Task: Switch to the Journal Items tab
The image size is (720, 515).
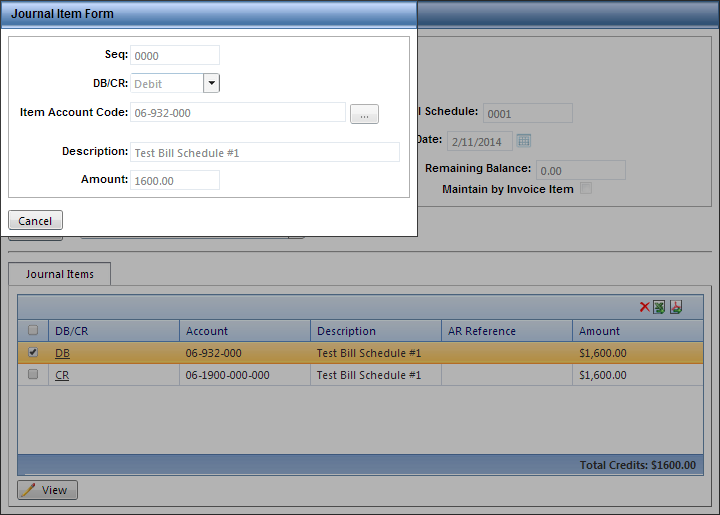Action: (x=60, y=274)
